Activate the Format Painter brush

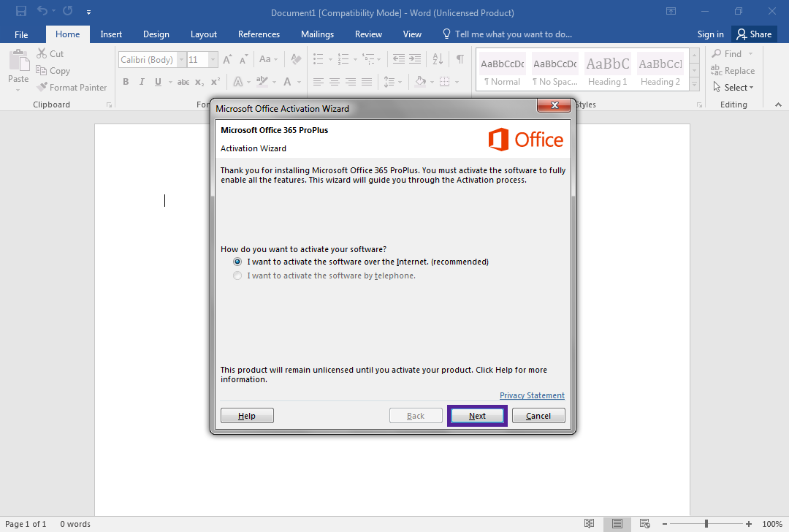coord(42,87)
